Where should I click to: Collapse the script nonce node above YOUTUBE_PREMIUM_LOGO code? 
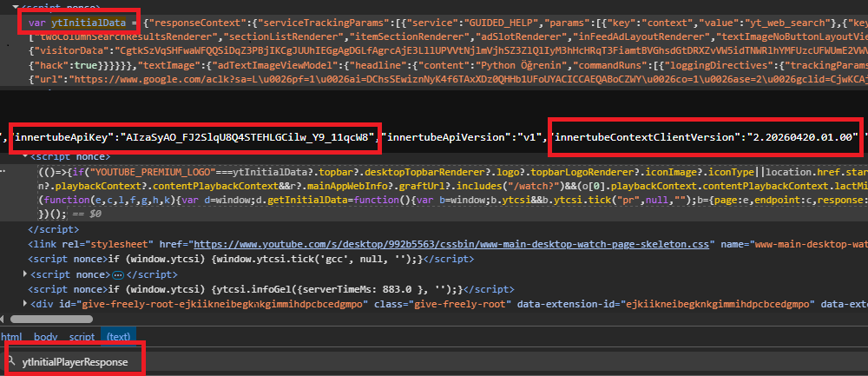click(x=25, y=157)
